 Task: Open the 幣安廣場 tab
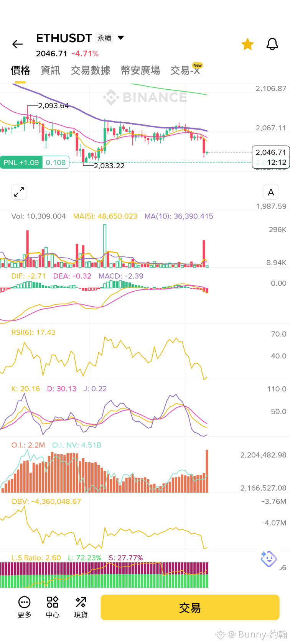click(140, 71)
